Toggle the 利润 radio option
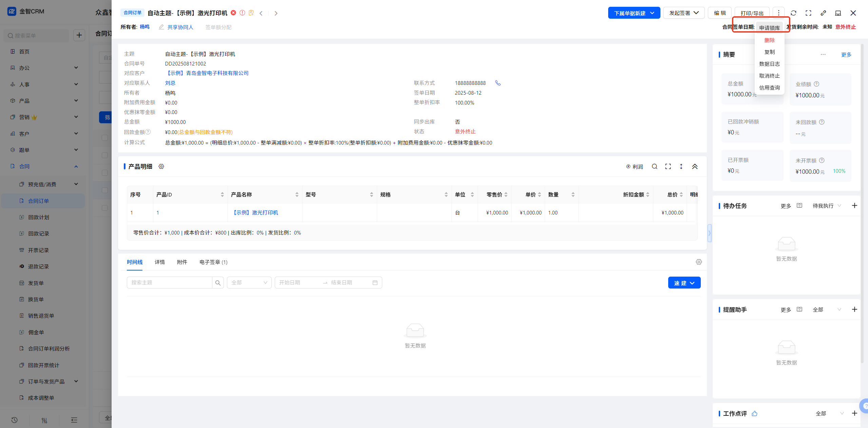The image size is (868, 428). click(634, 167)
